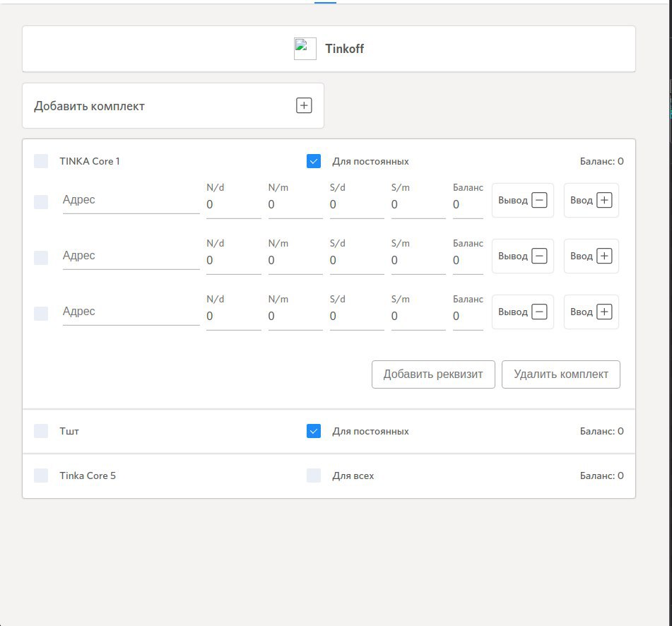Tick the second address row checkbox
This screenshot has width=672, height=626.
[x=41, y=257]
